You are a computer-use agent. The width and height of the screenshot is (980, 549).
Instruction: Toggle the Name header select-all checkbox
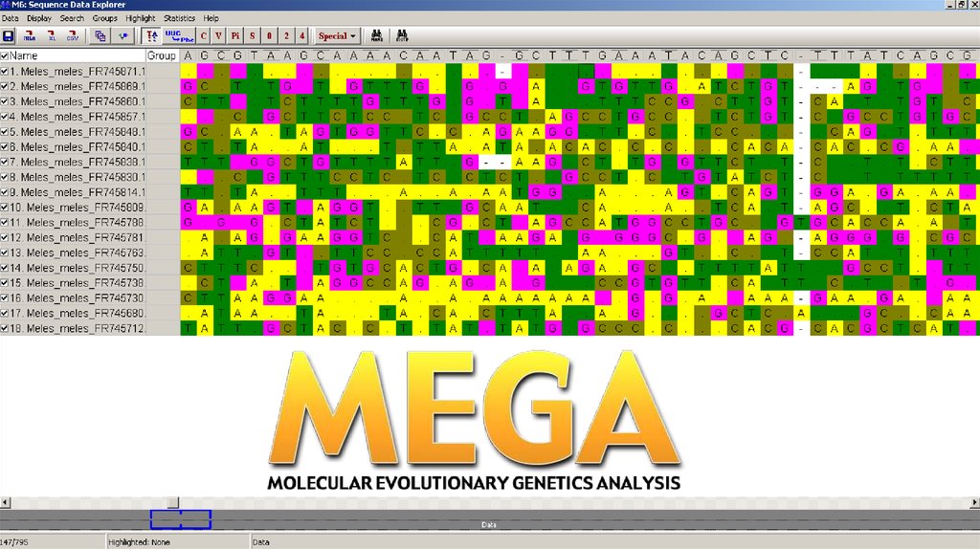coord(5,56)
